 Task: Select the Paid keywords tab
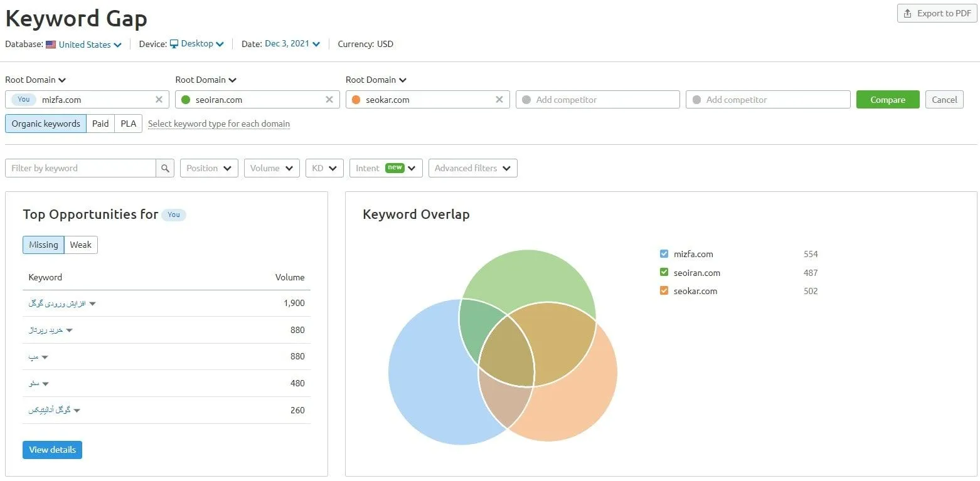tap(100, 124)
